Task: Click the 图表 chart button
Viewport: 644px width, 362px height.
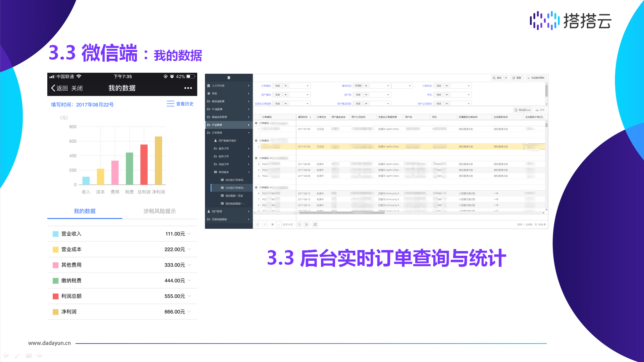Action: click(x=540, y=110)
